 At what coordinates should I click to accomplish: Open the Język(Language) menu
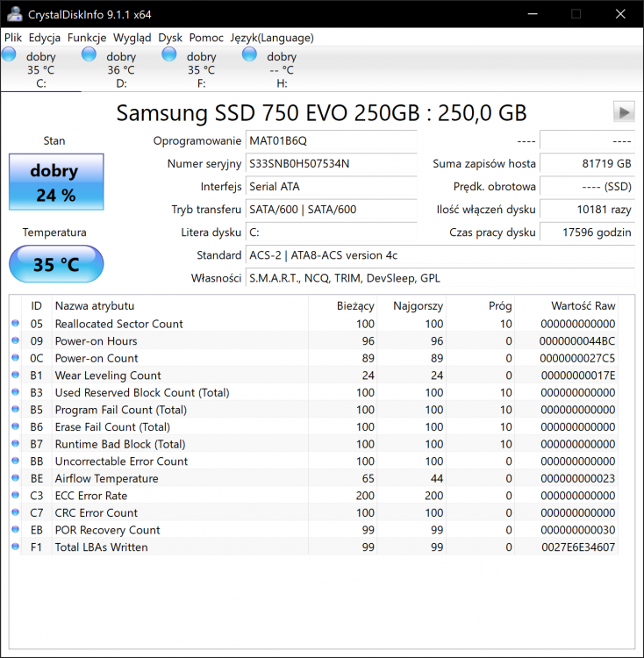271,38
